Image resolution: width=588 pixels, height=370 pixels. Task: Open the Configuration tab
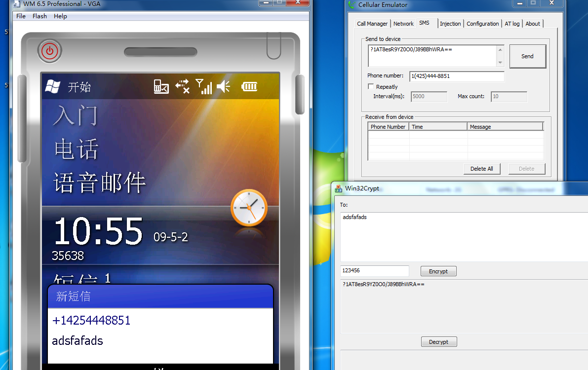point(483,24)
